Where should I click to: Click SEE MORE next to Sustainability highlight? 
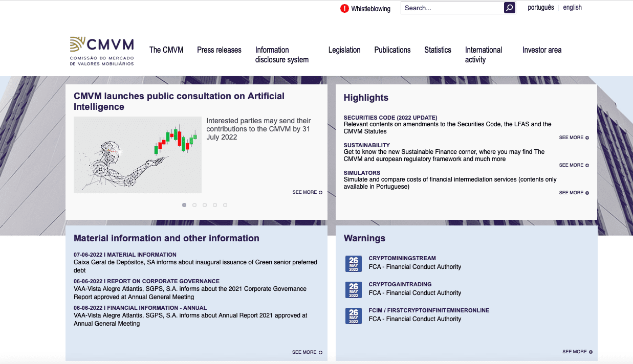[x=571, y=165]
